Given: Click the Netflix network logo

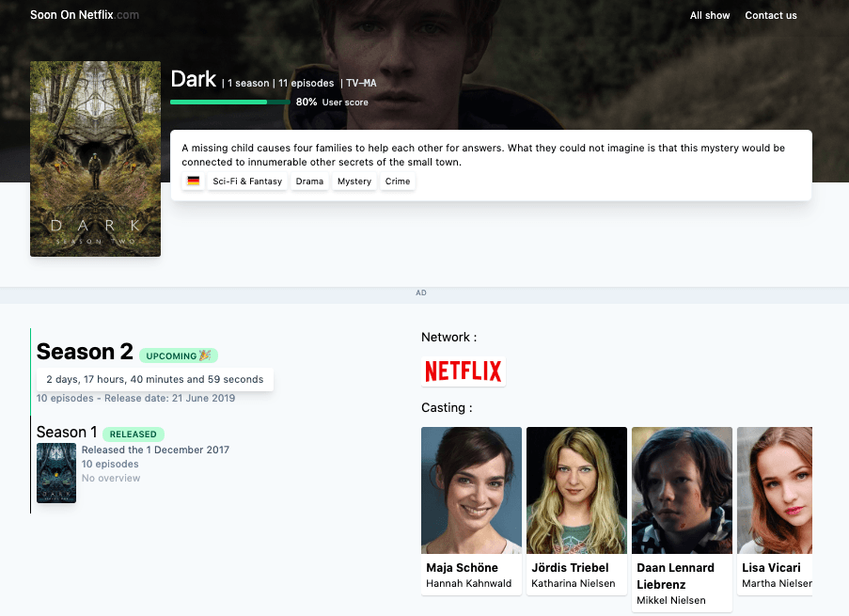Looking at the screenshot, I should pyautogui.click(x=464, y=371).
